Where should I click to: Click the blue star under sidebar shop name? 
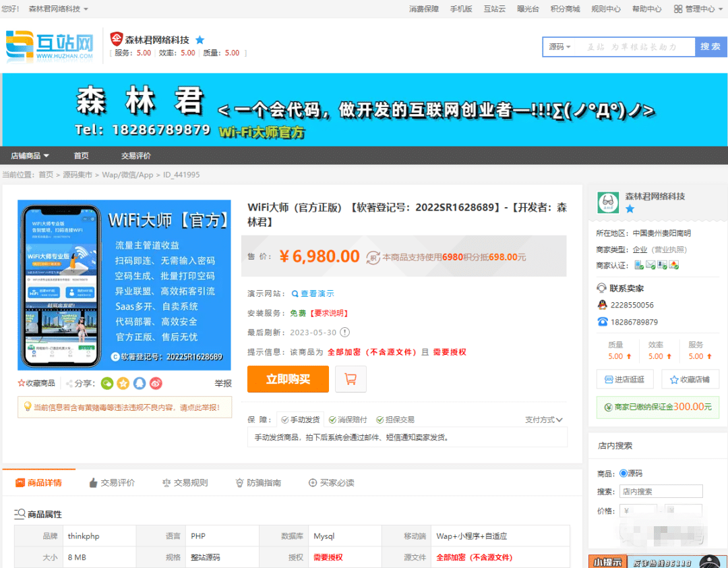[x=630, y=208]
